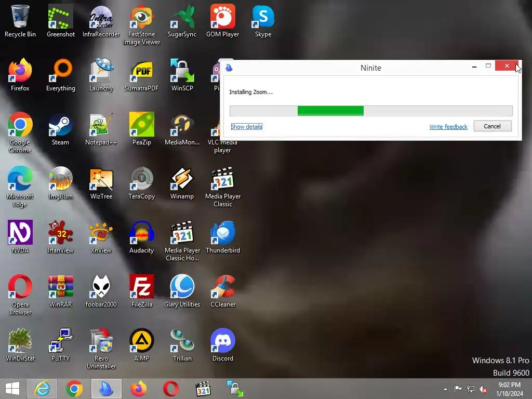Image resolution: width=532 pixels, height=399 pixels.
Task: Open the taskbar clock showing 9:02 PM
Action: 509,389
